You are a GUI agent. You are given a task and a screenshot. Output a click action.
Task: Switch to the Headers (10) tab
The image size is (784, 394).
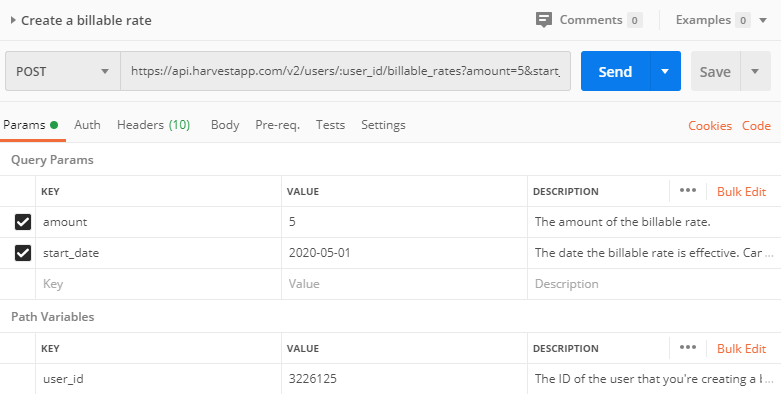tap(154, 125)
